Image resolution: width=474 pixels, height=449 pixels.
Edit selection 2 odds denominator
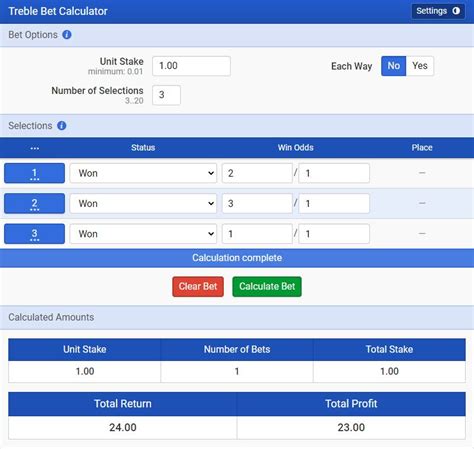point(334,203)
